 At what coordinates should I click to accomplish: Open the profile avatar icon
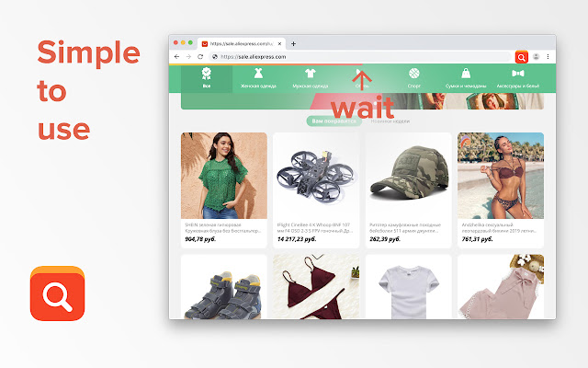[x=536, y=57]
